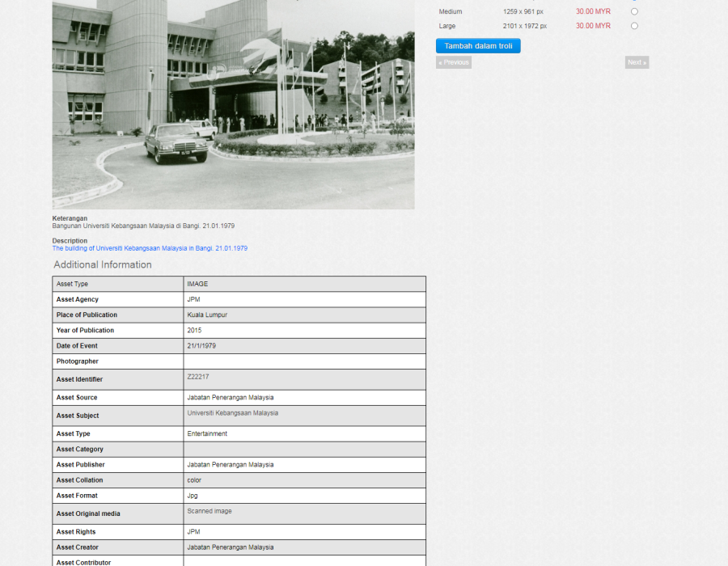Select the Medium size radio button

coord(634,11)
